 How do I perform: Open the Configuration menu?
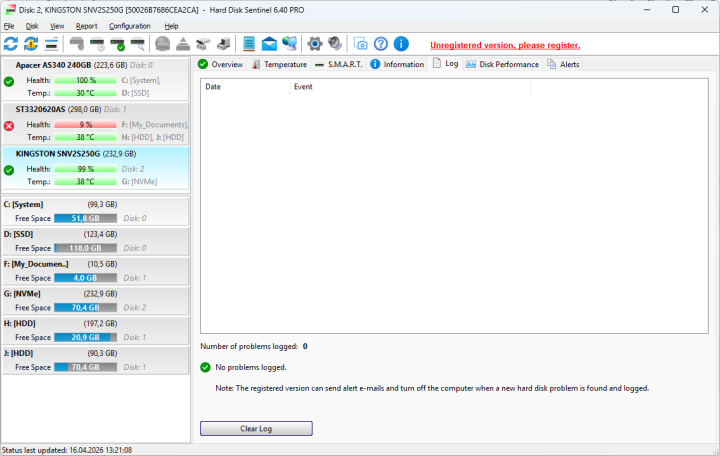click(x=129, y=26)
